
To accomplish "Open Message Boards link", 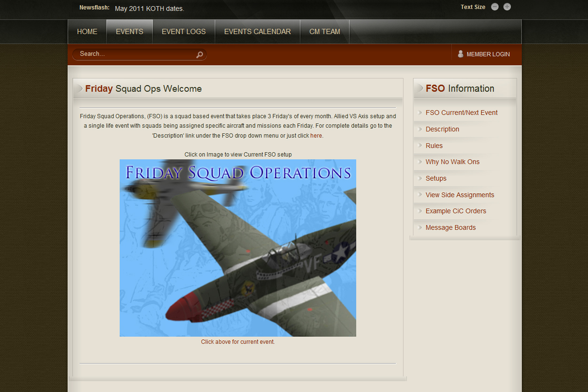I will tap(450, 228).
